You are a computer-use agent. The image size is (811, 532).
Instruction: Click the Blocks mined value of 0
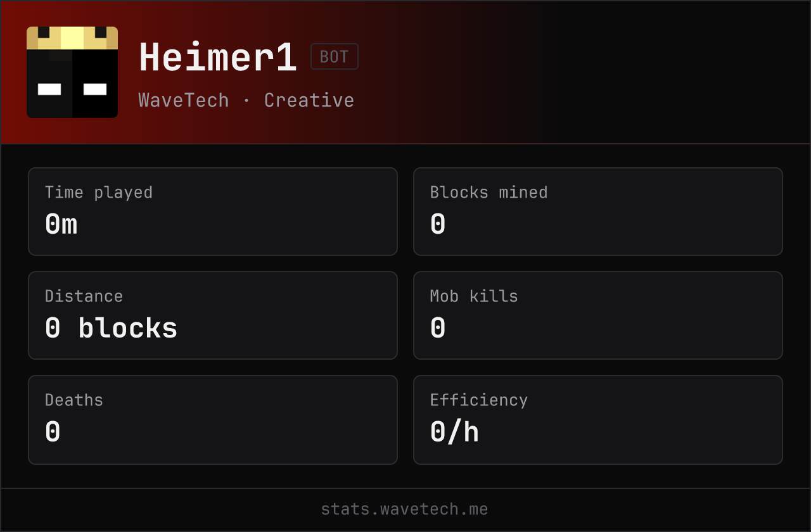pyautogui.click(x=438, y=224)
